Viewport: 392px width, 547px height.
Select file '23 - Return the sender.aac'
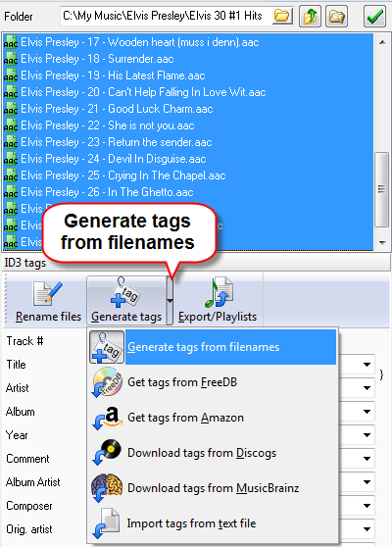[117, 142]
